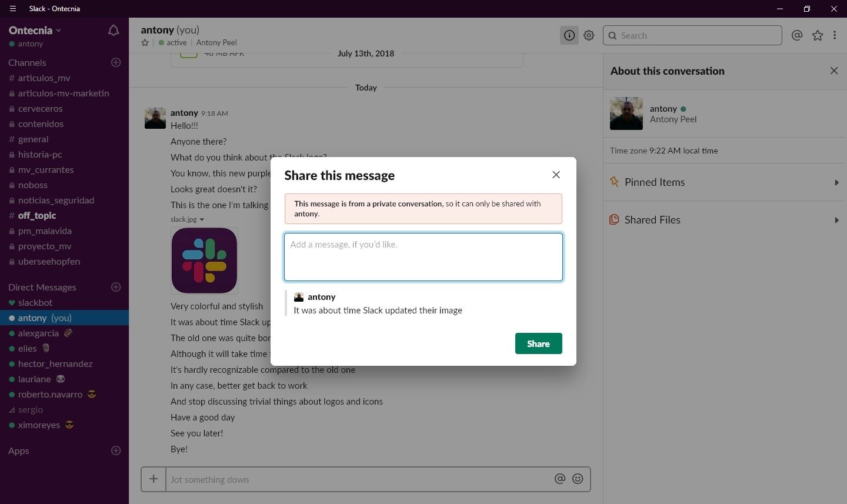847x504 pixels.
Task: Open the emoji picker in composer
Action: point(578,479)
